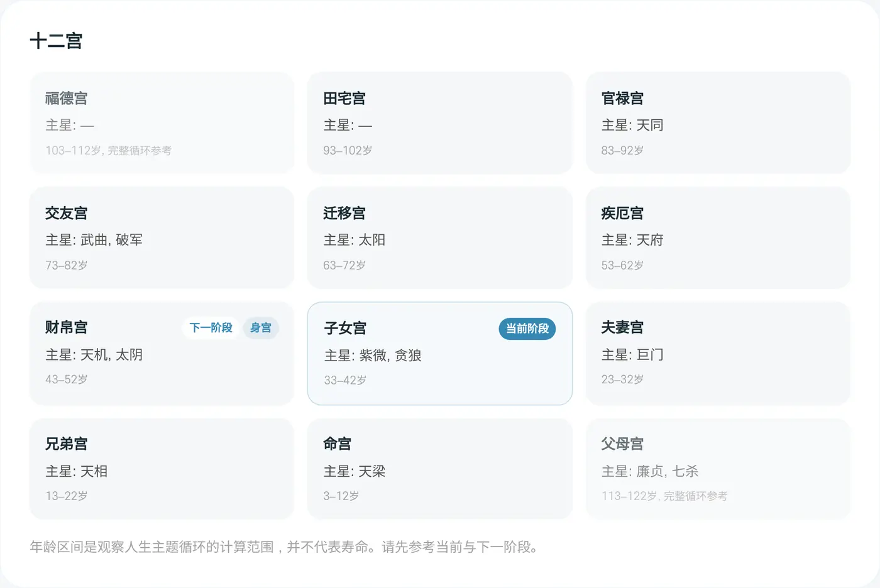Click the 身宫 badge
The width and height of the screenshot is (880, 588).
(261, 328)
